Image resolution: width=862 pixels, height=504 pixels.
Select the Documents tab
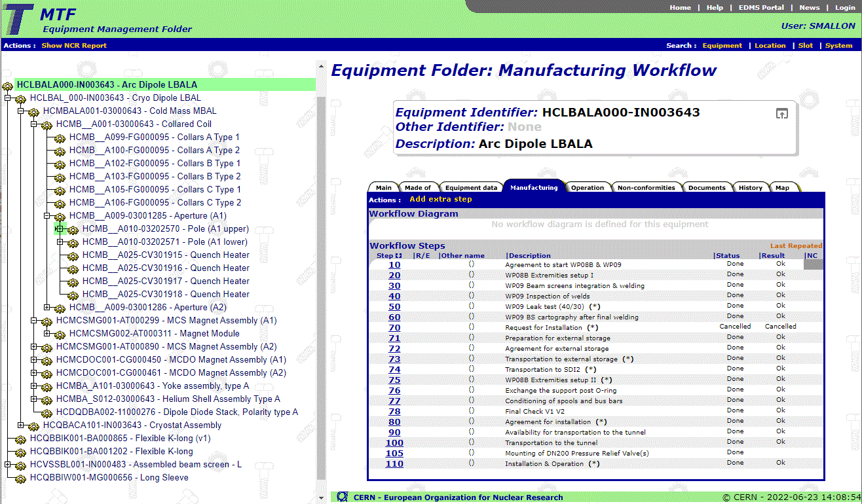click(707, 188)
